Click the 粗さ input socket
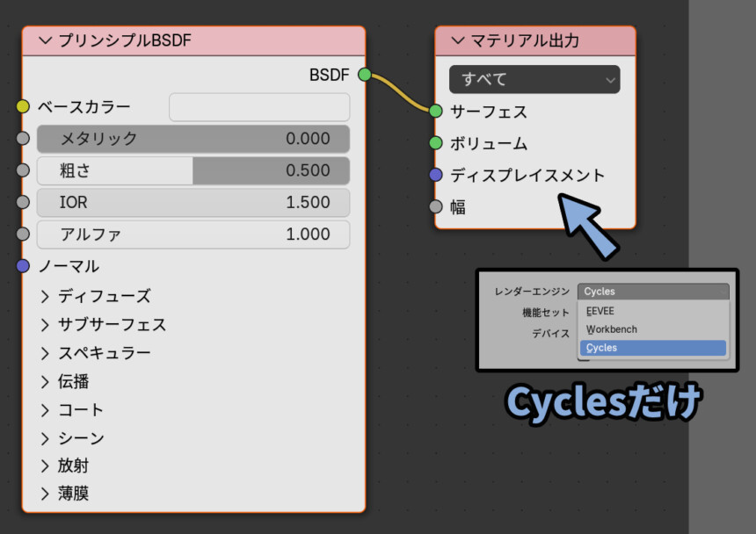 point(23,170)
